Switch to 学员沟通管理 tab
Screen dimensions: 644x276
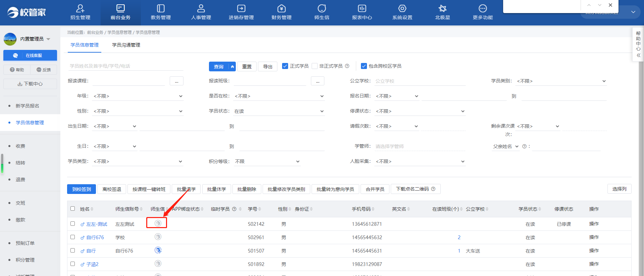pos(126,45)
